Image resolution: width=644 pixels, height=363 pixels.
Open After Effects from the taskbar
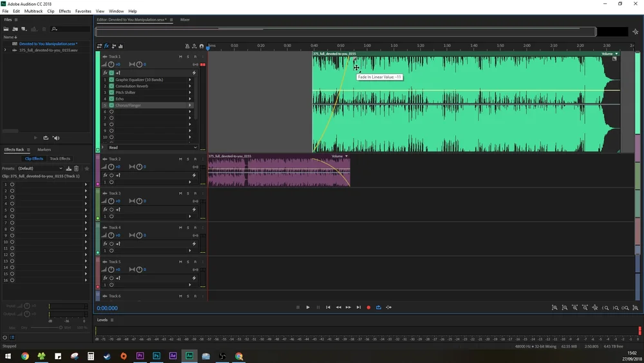pyautogui.click(x=173, y=356)
